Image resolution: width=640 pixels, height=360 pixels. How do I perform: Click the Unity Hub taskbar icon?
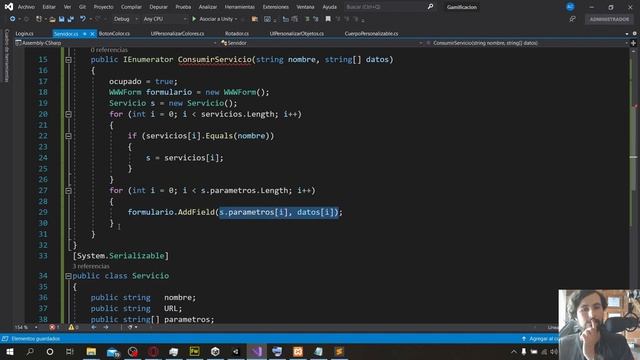[x=215, y=351]
